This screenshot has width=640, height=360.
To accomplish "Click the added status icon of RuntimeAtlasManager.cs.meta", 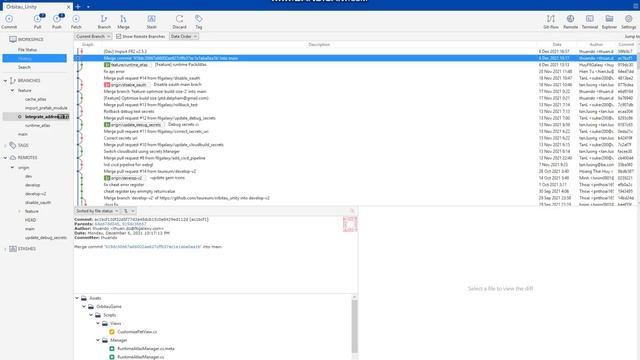I will point(112,349).
